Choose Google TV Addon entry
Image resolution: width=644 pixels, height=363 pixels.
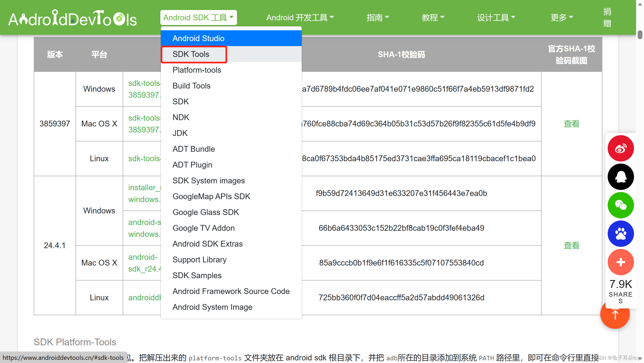click(x=231, y=228)
